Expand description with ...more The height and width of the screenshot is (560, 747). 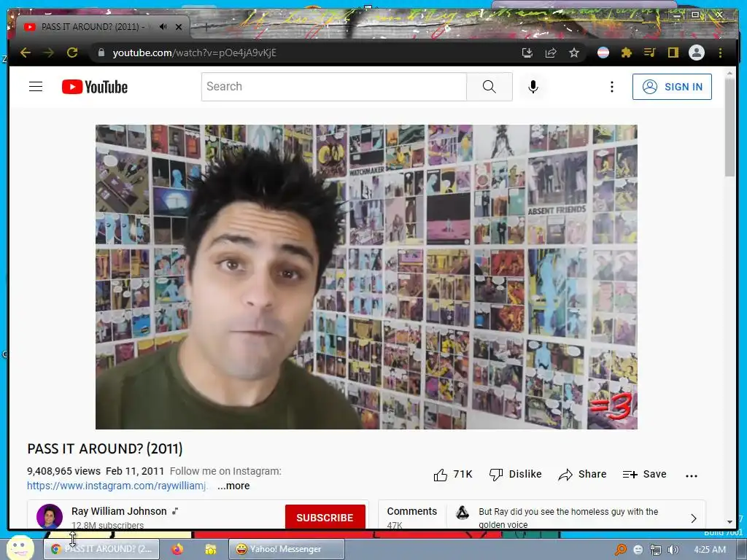coord(233,486)
